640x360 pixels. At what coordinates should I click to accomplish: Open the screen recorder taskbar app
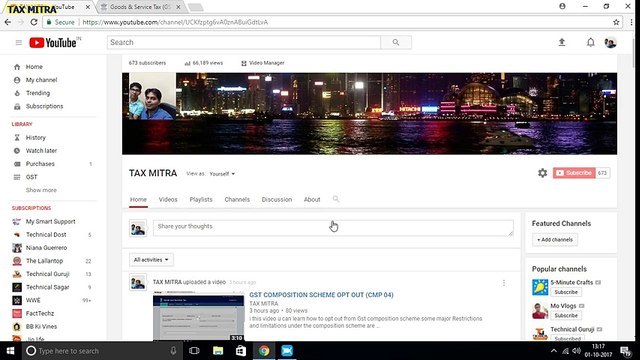287,351
